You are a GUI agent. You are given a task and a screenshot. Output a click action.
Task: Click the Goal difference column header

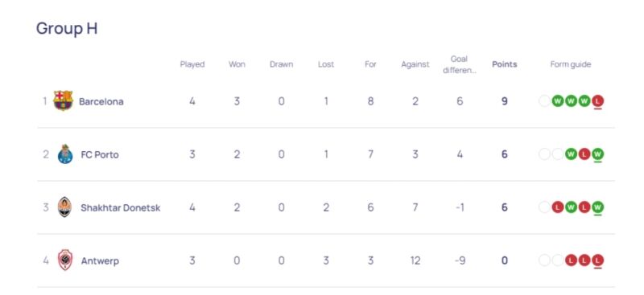(460, 64)
